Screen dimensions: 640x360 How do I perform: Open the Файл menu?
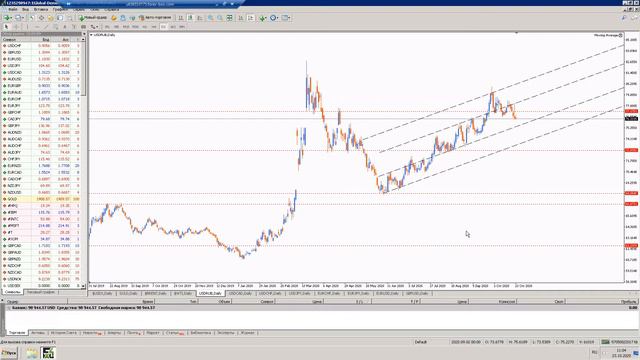(x=13, y=9)
